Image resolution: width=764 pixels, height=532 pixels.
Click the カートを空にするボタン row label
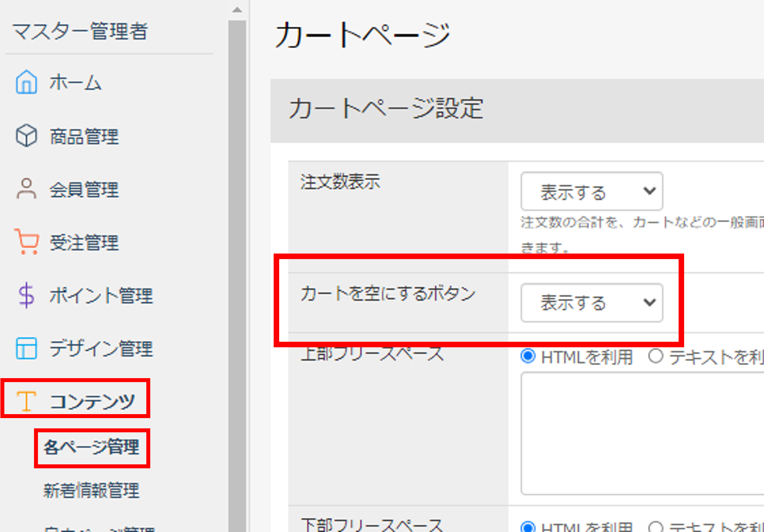pos(388,294)
